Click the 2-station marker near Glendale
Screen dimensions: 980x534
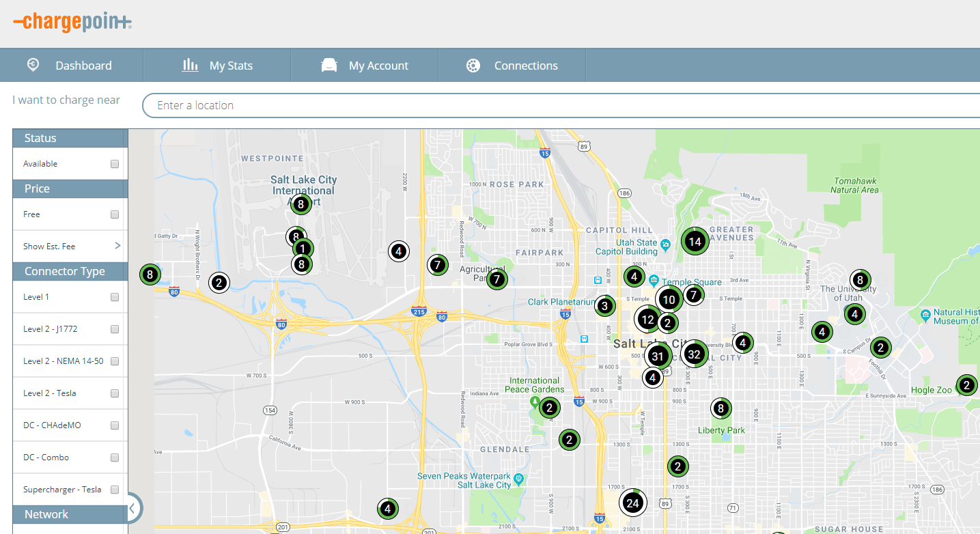[570, 440]
